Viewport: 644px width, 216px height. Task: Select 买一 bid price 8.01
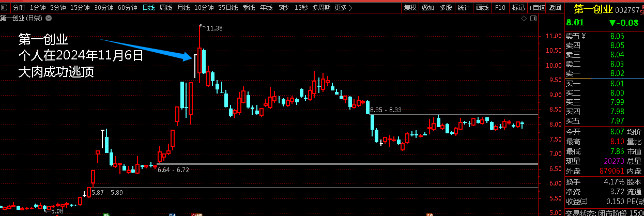coord(617,83)
